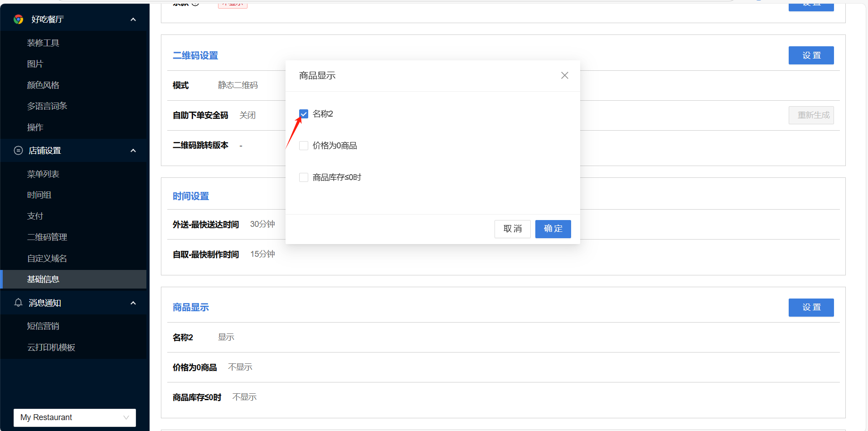The image size is (868, 431).
Task: Open 短信营销 in sidebar
Action: [x=43, y=326]
